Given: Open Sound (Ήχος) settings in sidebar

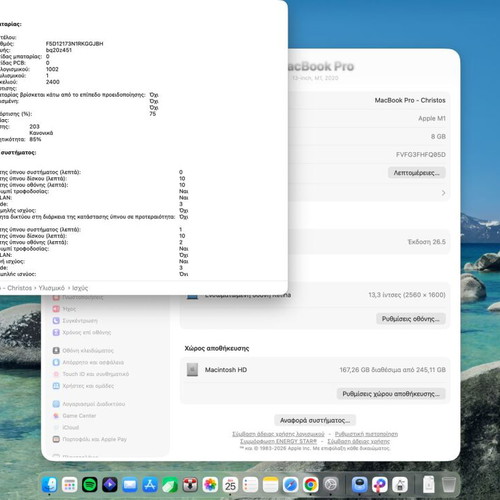Looking at the screenshot, I should (x=65, y=309).
